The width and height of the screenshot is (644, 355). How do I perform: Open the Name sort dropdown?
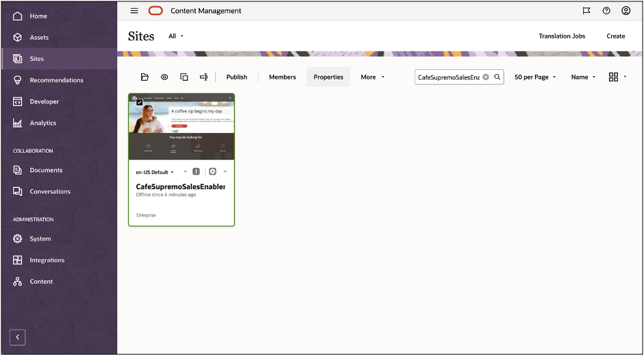click(x=583, y=77)
